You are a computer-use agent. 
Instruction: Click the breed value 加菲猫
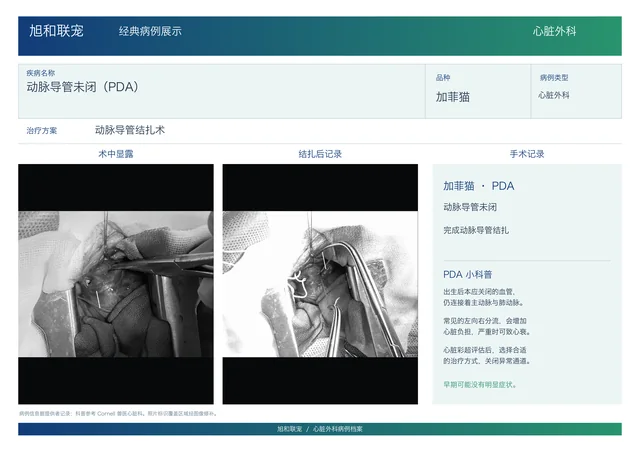pyautogui.click(x=453, y=97)
